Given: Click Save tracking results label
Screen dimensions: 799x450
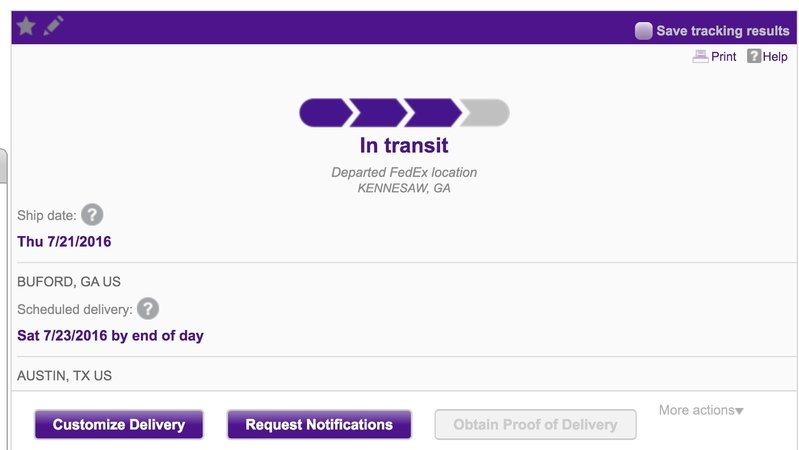Looking at the screenshot, I should 723,31.
